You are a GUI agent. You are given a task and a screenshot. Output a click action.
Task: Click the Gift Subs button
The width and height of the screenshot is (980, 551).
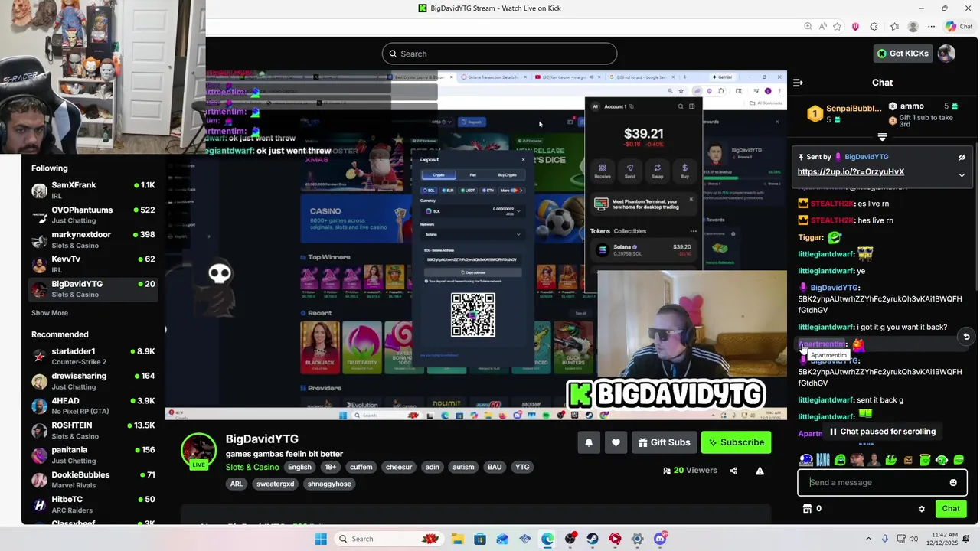coord(664,442)
